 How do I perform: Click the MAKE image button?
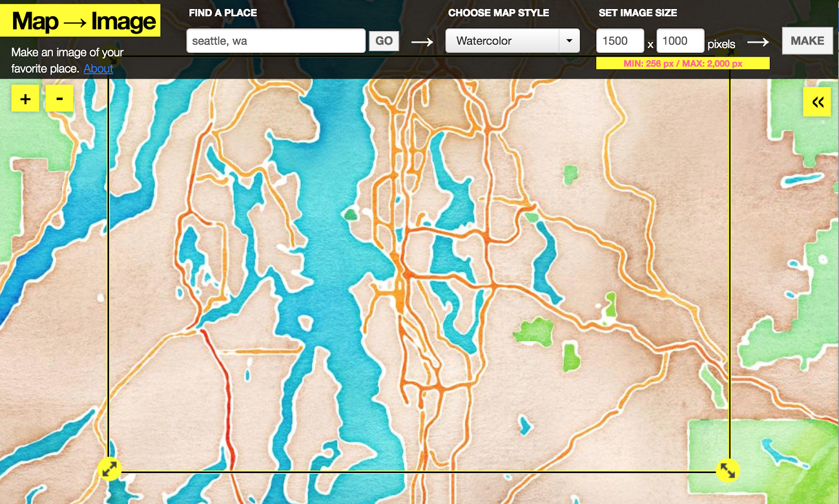tap(808, 41)
